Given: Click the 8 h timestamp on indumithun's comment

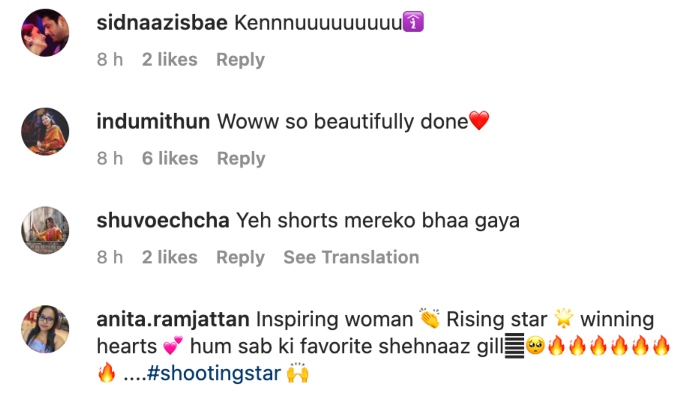Looking at the screenshot, I should [109, 159].
